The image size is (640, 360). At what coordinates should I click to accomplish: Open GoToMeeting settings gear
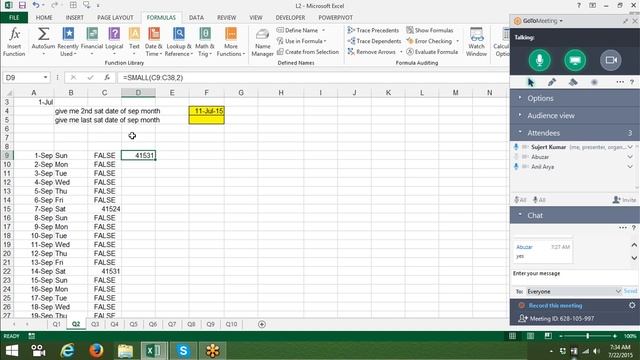point(632,305)
